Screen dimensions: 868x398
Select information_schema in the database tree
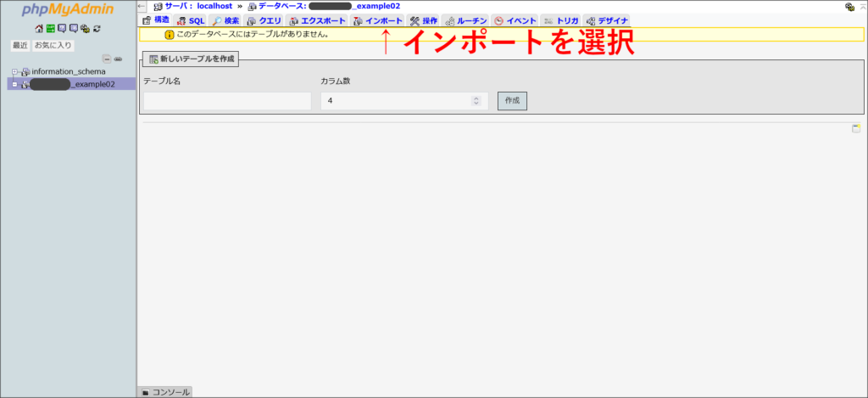coord(69,71)
